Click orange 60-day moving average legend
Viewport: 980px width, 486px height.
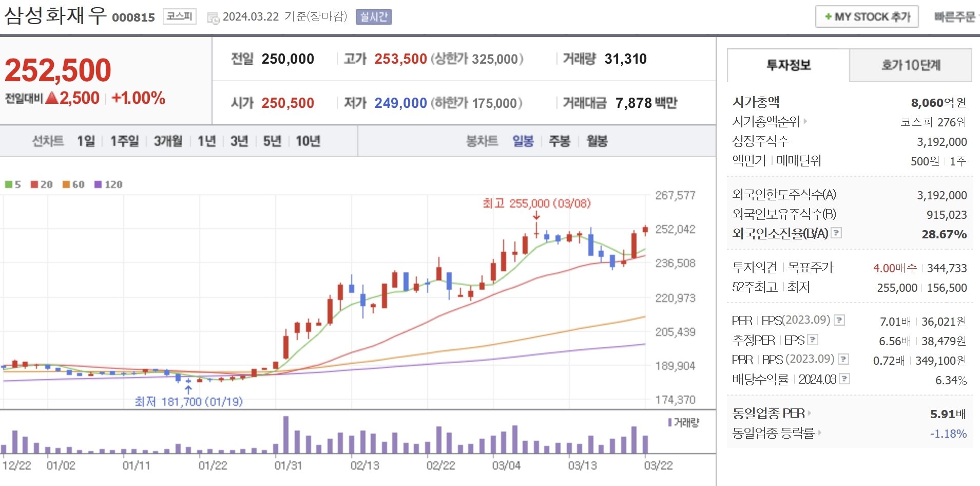click(73, 184)
